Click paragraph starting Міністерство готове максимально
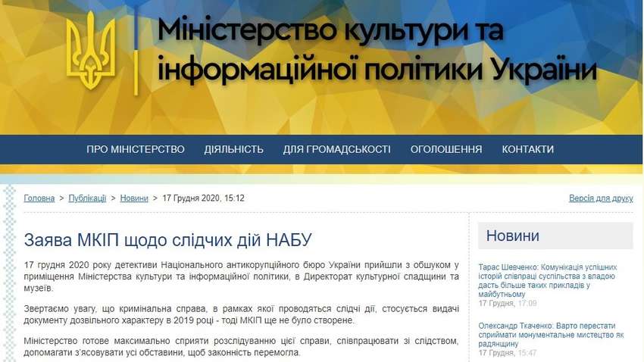This screenshot has width=644, height=362. click(241, 347)
